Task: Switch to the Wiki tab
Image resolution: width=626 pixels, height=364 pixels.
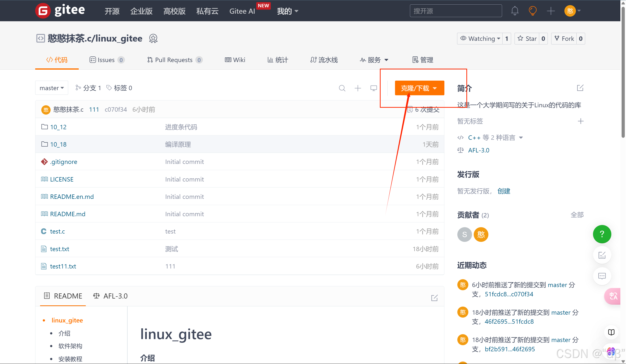Action: click(x=235, y=60)
